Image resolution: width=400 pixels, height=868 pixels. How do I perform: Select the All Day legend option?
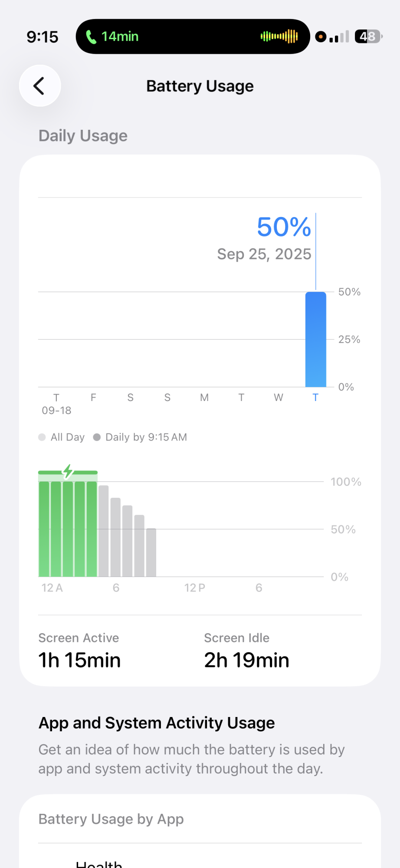[x=62, y=437]
